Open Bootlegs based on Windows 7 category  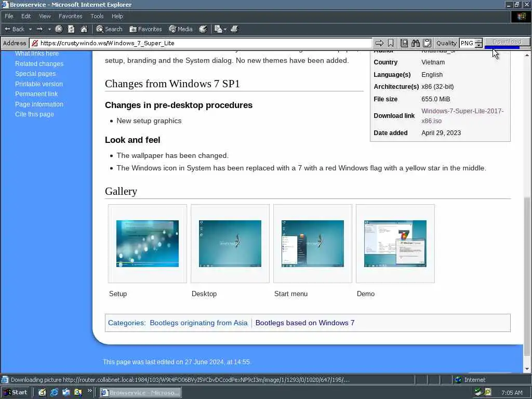(304, 323)
